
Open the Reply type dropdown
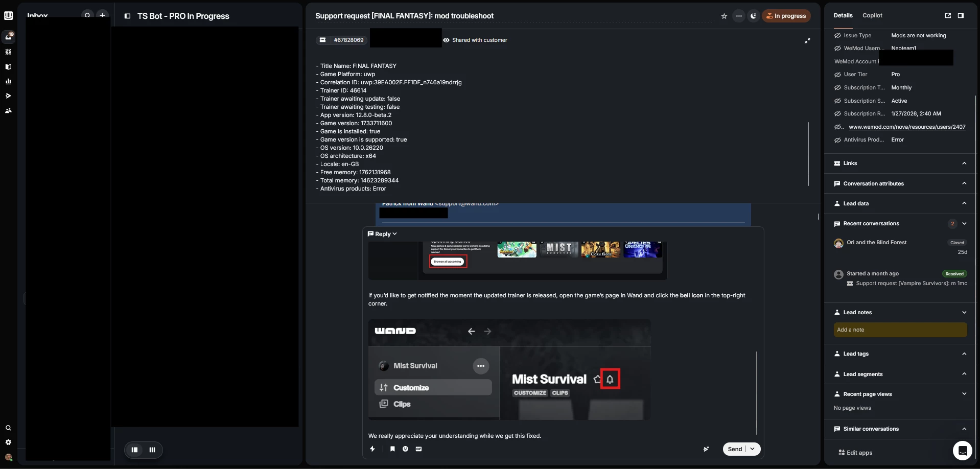click(382, 234)
